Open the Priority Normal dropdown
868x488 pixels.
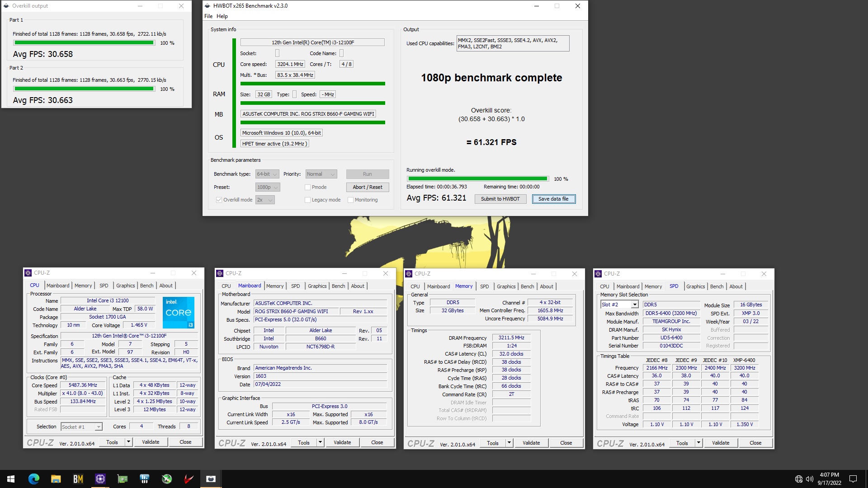(x=321, y=174)
